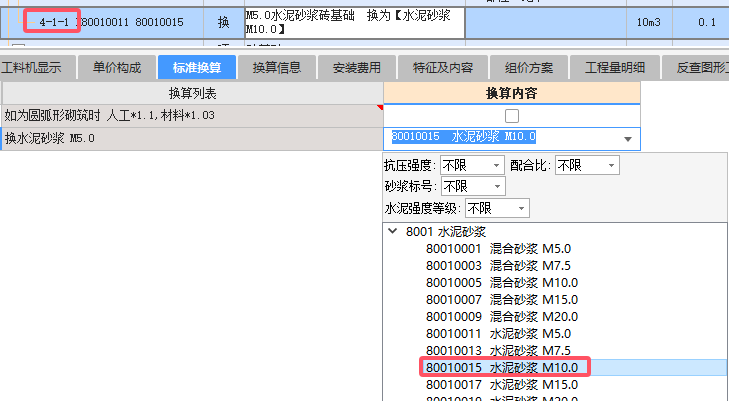Tick the 圆弧形砌筑 conversion checkbox
729x401 pixels.
(x=512, y=116)
